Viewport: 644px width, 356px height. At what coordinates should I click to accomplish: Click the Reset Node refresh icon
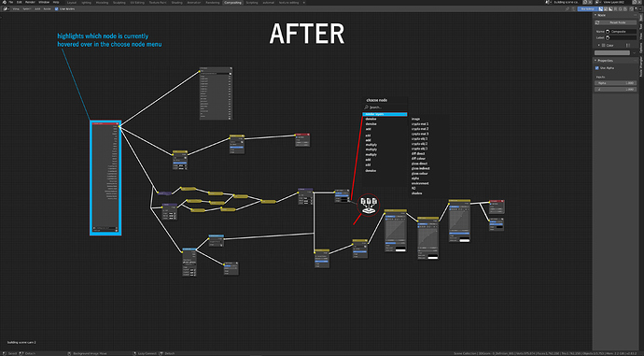[x=597, y=22]
